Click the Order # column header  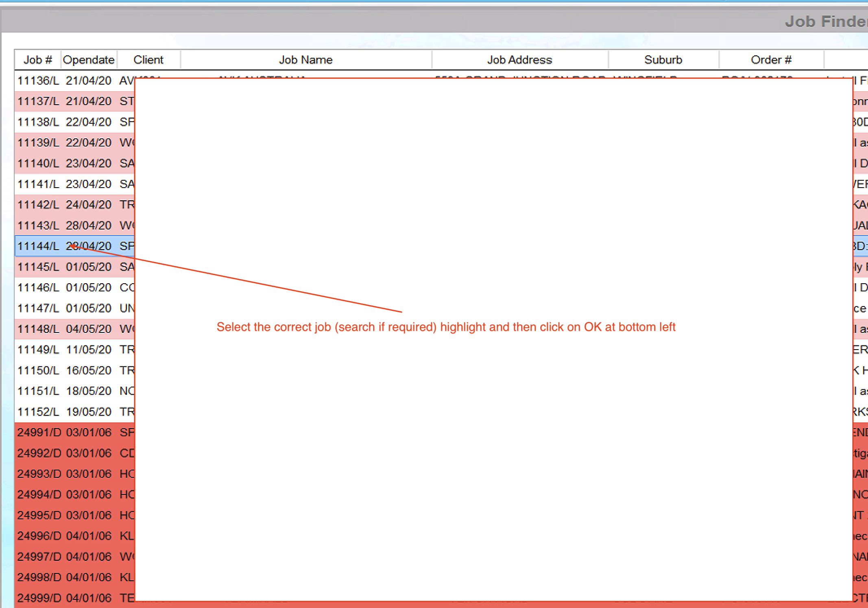point(771,60)
